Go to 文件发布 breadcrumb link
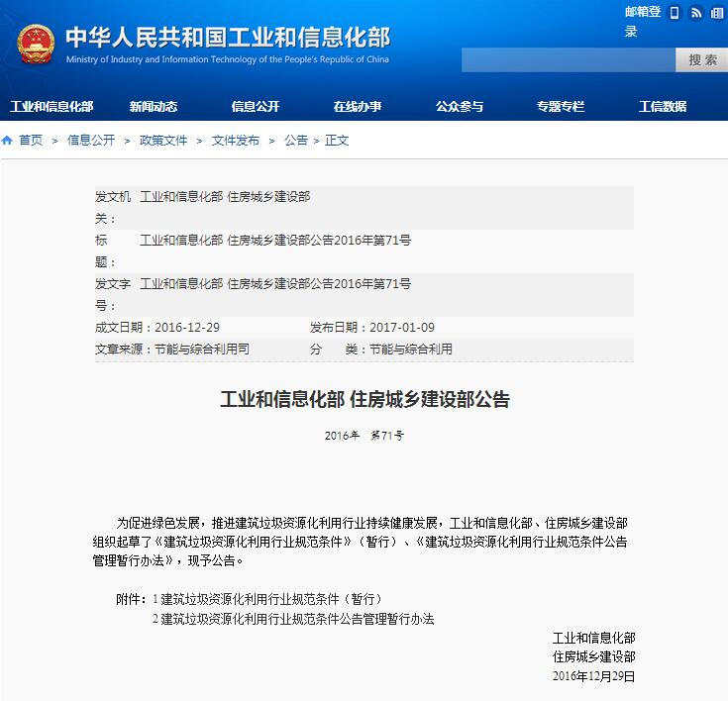Image resolution: width=728 pixels, height=701 pixels. tap(236, 140)
